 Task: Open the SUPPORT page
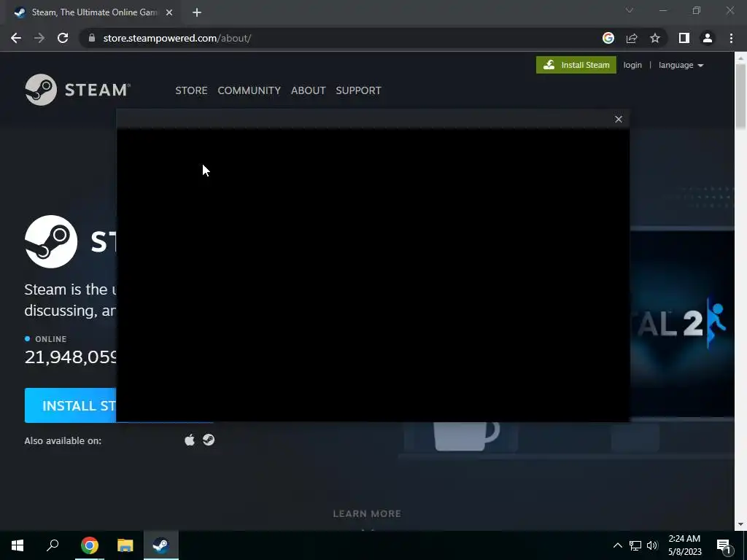pyautogui.click(x=358, y=90)
